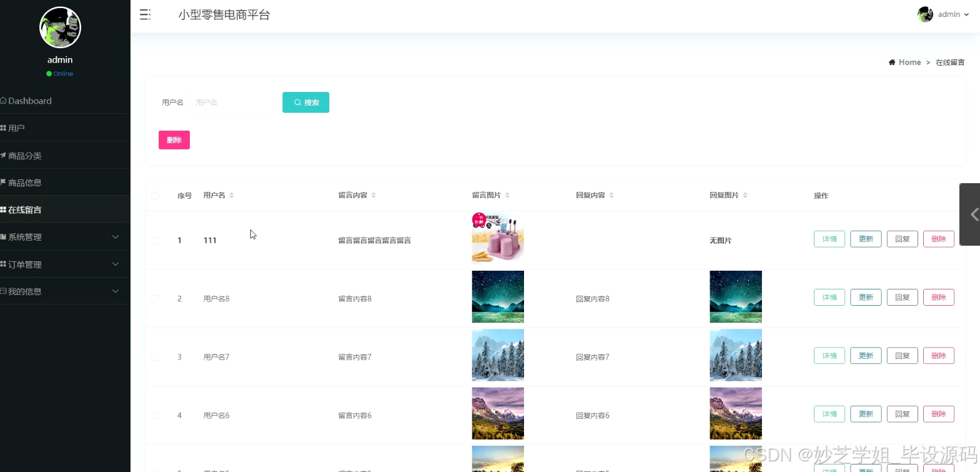
Task: Expand the side panel arrow tab
Action: pyautogui.click(x=970, y=214)
